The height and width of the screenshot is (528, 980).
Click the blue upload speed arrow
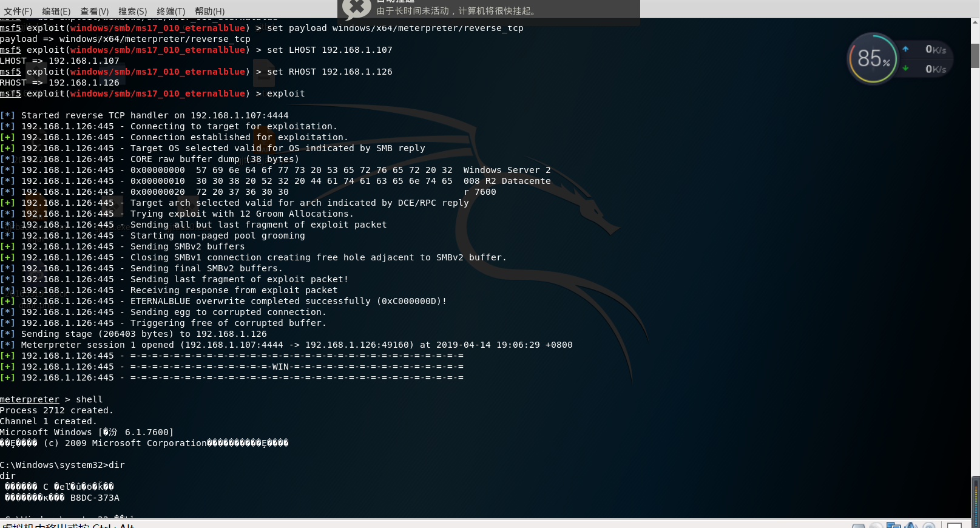tap(905, 49)
